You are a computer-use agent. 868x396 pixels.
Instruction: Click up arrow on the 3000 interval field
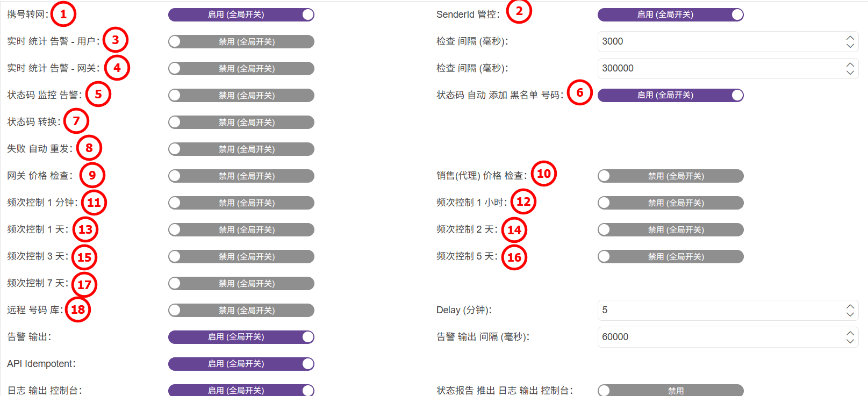point(850,38)
